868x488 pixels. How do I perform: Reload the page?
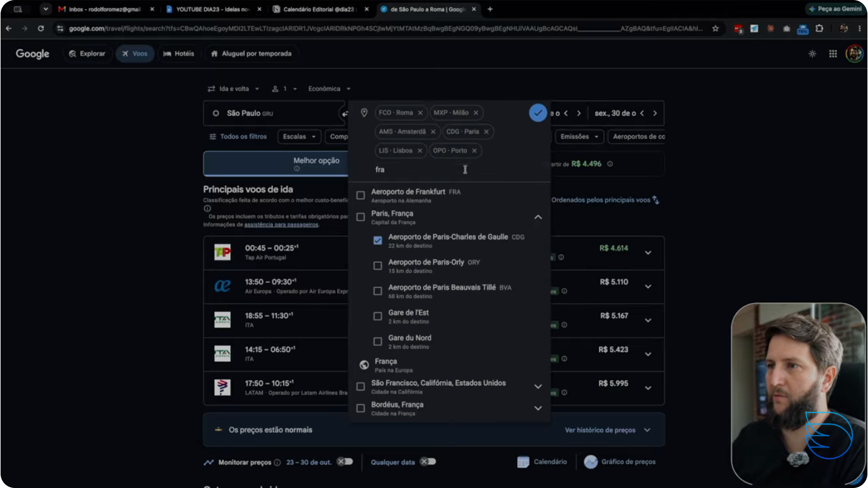tap(40, 28)
